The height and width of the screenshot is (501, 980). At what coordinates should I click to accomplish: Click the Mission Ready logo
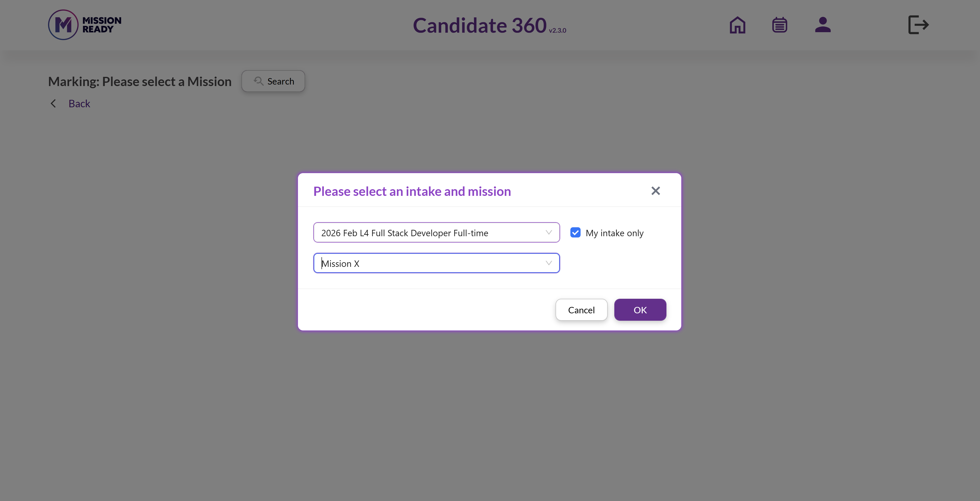(85, 25)
